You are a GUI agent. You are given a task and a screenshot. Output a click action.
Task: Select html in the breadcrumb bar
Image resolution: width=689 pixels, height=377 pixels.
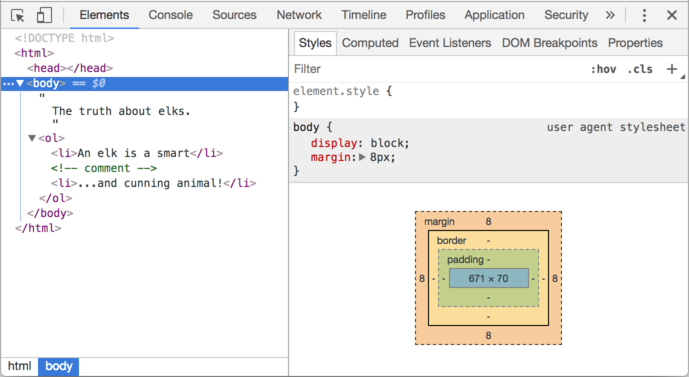click(x=19, y=366)
